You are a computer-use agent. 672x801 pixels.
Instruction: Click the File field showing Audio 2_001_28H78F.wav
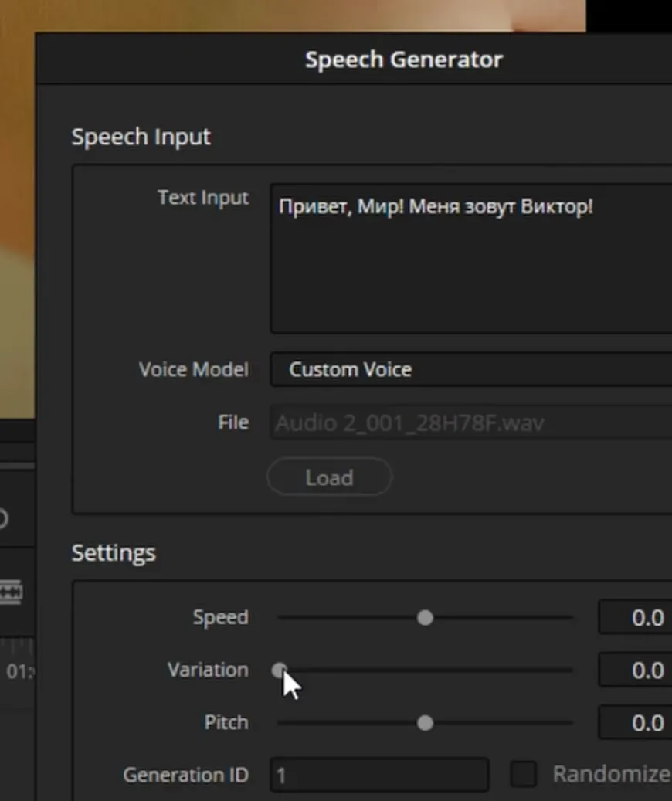471,423
